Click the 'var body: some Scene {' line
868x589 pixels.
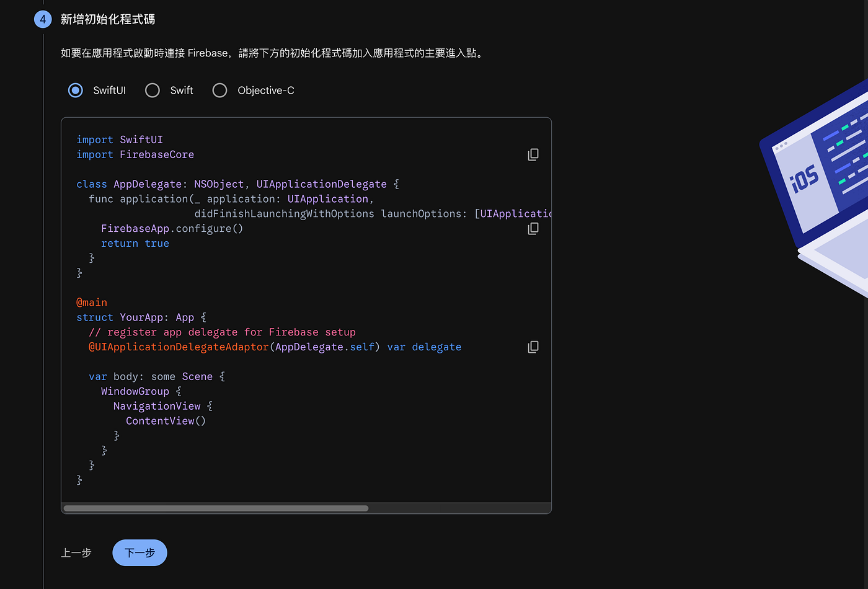click(157, 376)
